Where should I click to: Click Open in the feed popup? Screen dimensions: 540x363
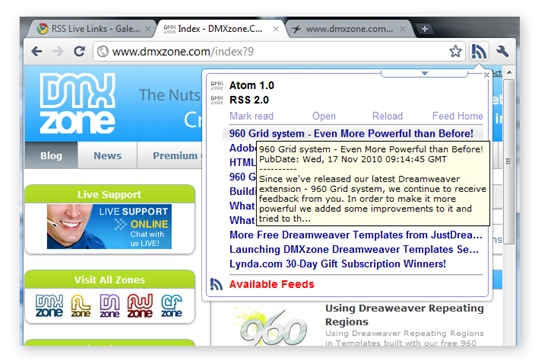click(x=324, y=116)
